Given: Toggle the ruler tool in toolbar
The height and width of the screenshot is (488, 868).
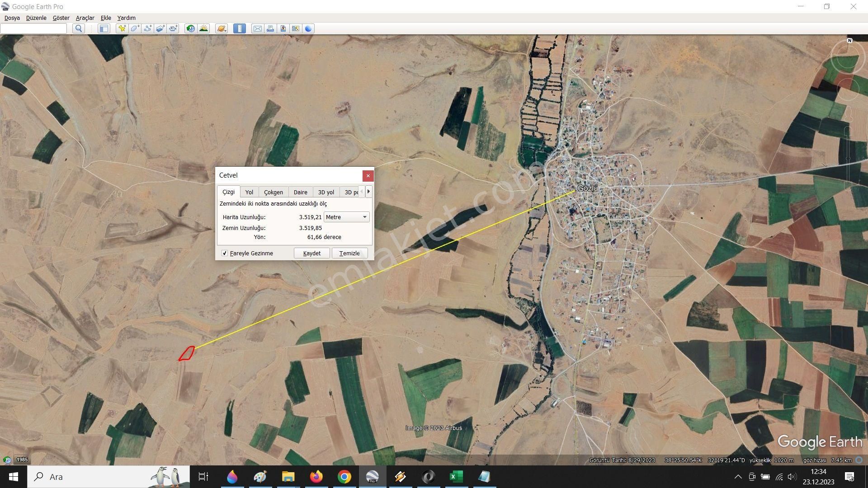Looking at the screenshot, I should click(240, 28).
